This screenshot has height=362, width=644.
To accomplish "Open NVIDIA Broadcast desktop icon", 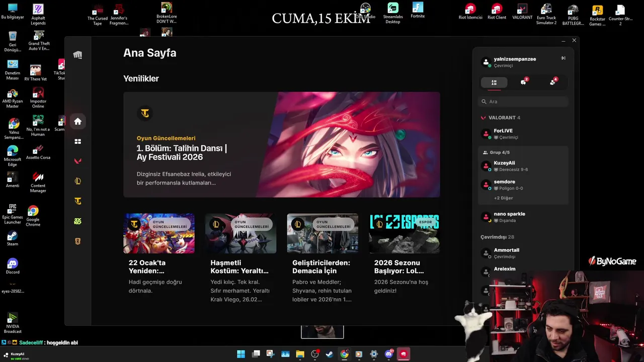I will pyautogui.click(x=13, y=323).
